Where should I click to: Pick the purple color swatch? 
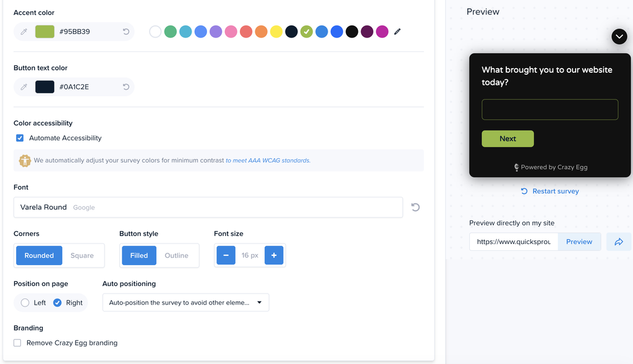(x=216, y=32)
